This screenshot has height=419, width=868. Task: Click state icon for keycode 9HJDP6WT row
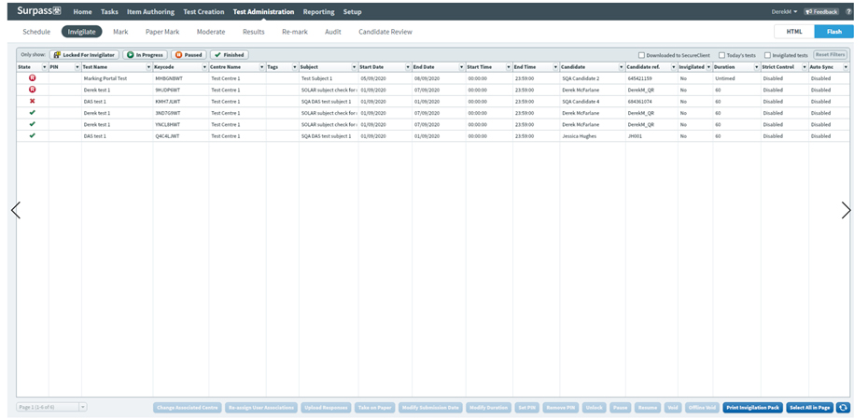click(32, 89)
